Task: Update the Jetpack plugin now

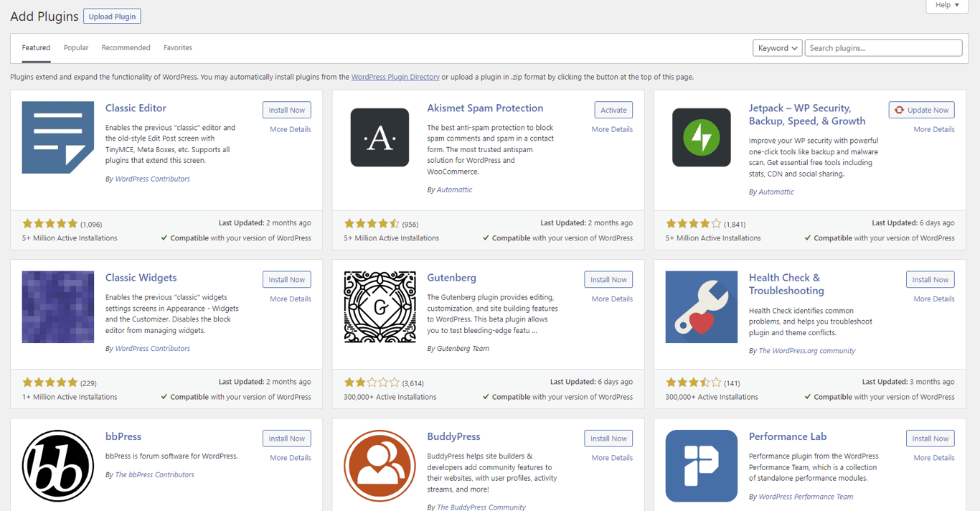Action: (x=921, y=109)
